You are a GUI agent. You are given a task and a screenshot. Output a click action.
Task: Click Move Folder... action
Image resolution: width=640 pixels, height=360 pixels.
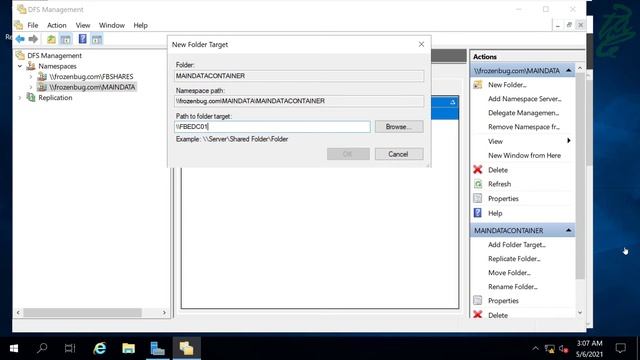509,273
